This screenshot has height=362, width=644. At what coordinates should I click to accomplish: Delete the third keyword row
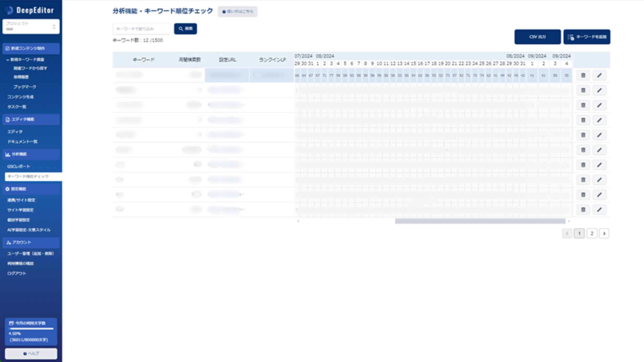coord(583,105)
